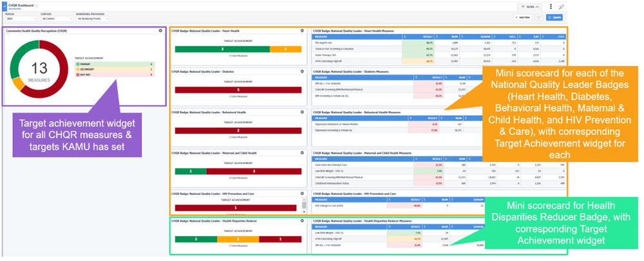The height and width of the screenshot is (261, 644).
Task: Expand the Rendering Providers dropdown
Action: (x=92, y=19)
